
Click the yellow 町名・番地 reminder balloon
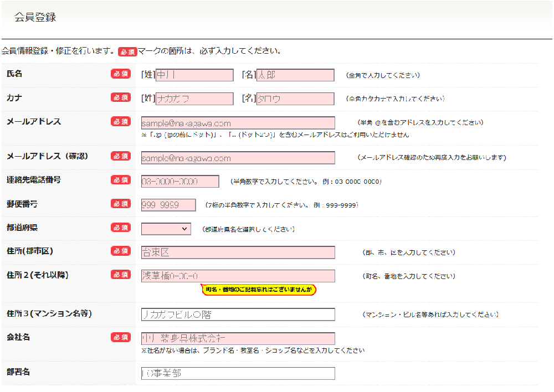[258, 290]
